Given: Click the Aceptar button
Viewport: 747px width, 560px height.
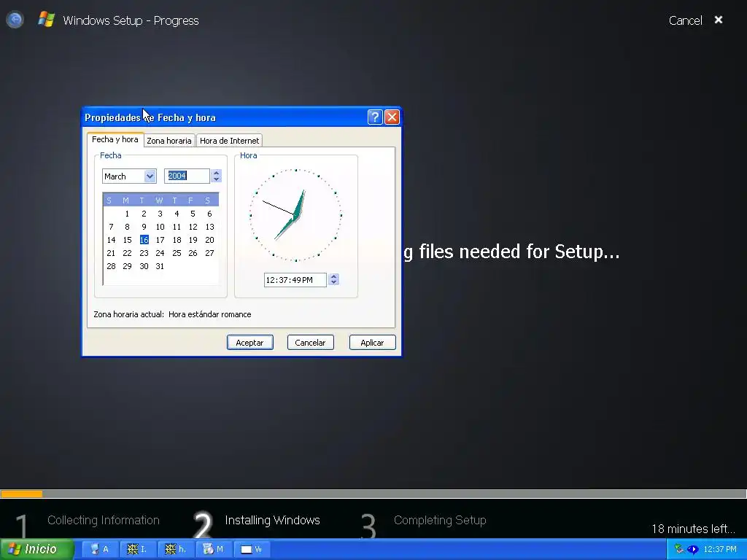Looking at the screenshot, I should click(x=249, y=343).
